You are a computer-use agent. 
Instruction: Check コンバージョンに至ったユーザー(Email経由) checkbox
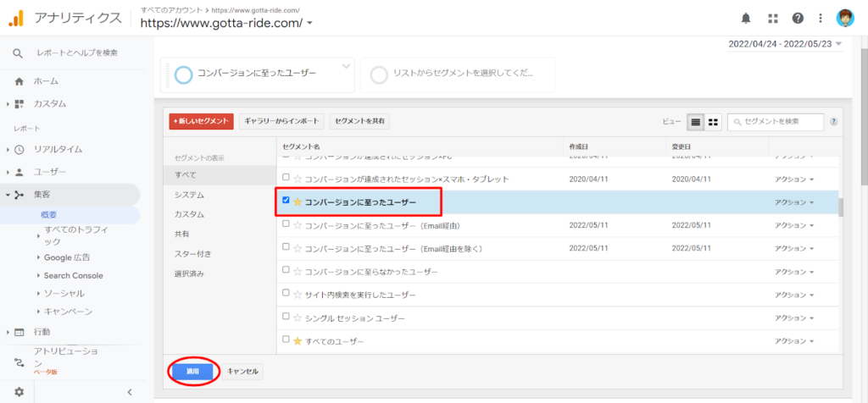286,224
